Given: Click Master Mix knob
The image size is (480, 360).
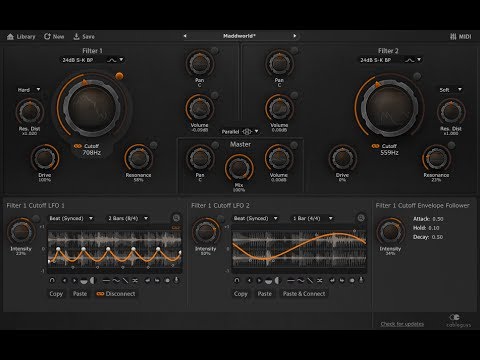Looking at the screenshot, I should click(239, 168).
